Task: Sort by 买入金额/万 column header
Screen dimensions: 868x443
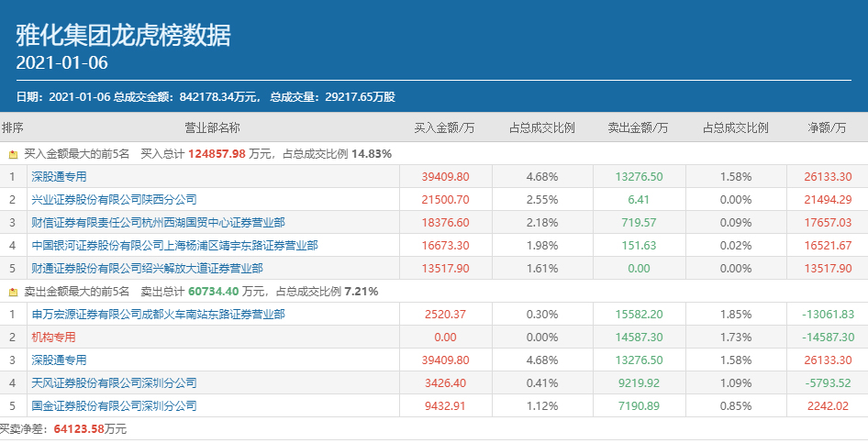Action: pos(444,127)
